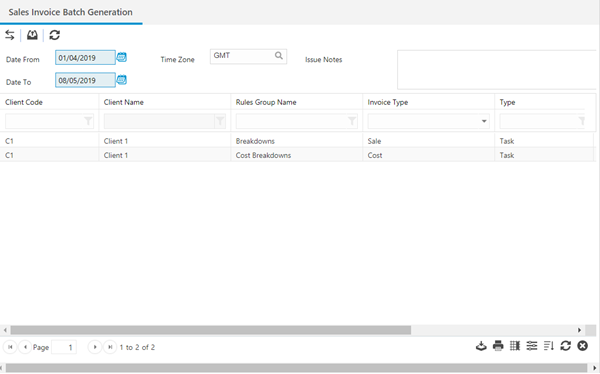Click the print icon in grid footer
This screenshot has height=374, width=600.
498,346
